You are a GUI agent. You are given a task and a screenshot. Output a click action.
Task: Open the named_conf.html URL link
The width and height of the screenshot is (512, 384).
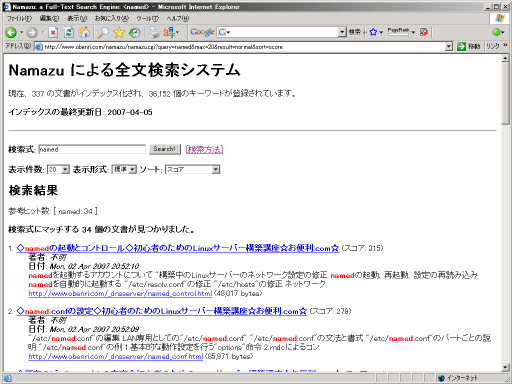(116, 357)
